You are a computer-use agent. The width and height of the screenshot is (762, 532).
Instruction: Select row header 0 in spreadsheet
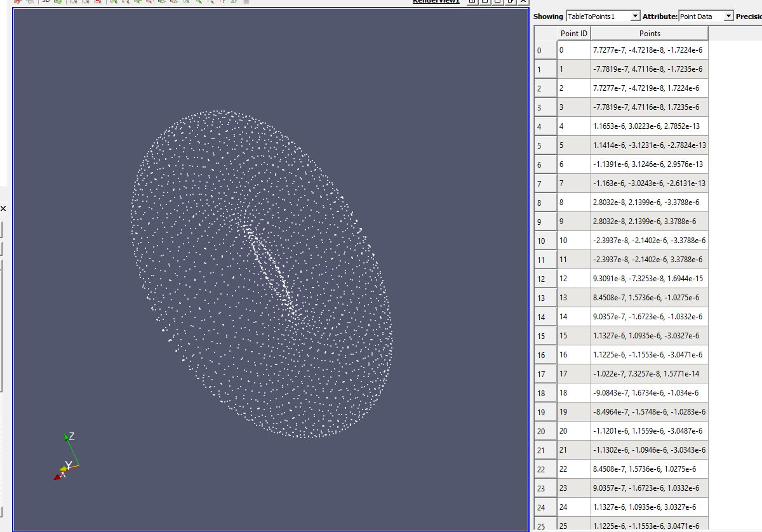[x=545, y=50]
